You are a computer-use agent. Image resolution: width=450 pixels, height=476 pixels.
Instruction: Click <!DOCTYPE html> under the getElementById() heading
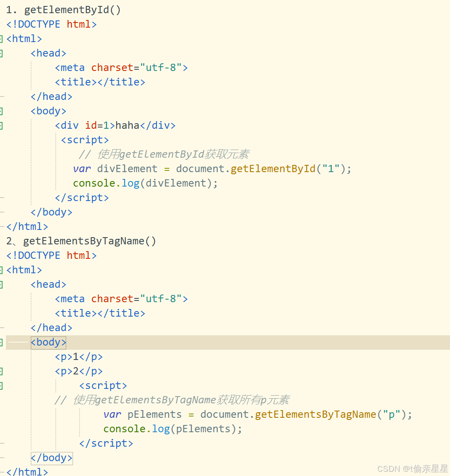pyautogui.click(x=51, y=24)
